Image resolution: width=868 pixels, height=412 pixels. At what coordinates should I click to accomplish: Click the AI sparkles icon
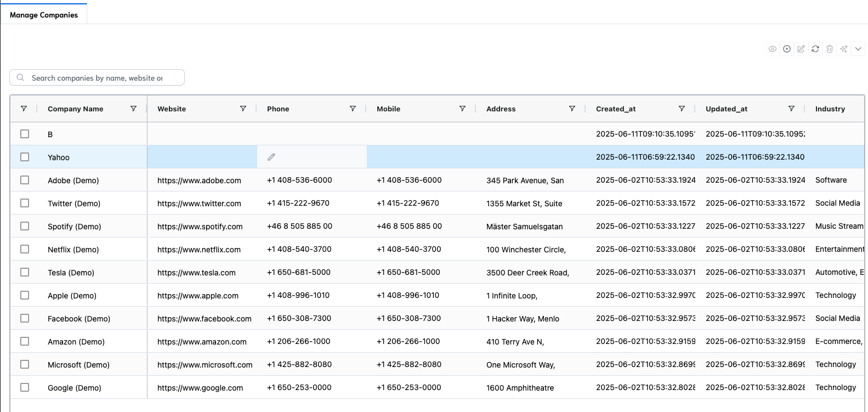tap(844, 49)
